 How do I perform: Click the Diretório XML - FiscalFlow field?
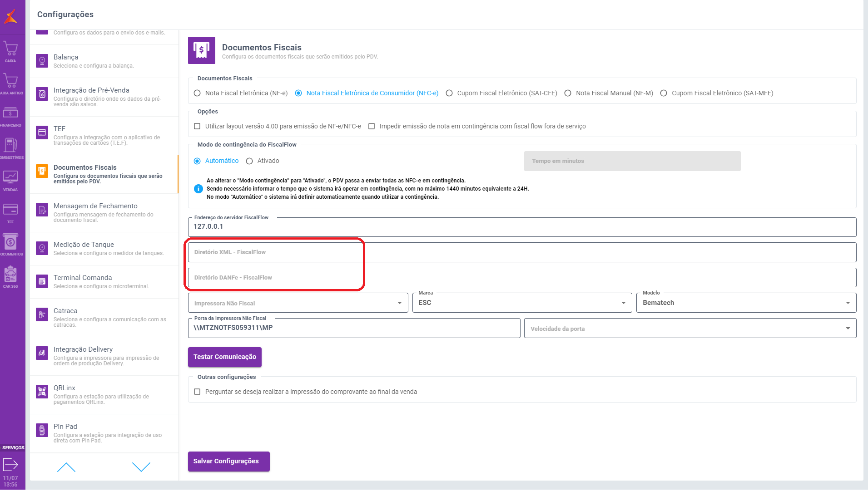click(522, 252)
